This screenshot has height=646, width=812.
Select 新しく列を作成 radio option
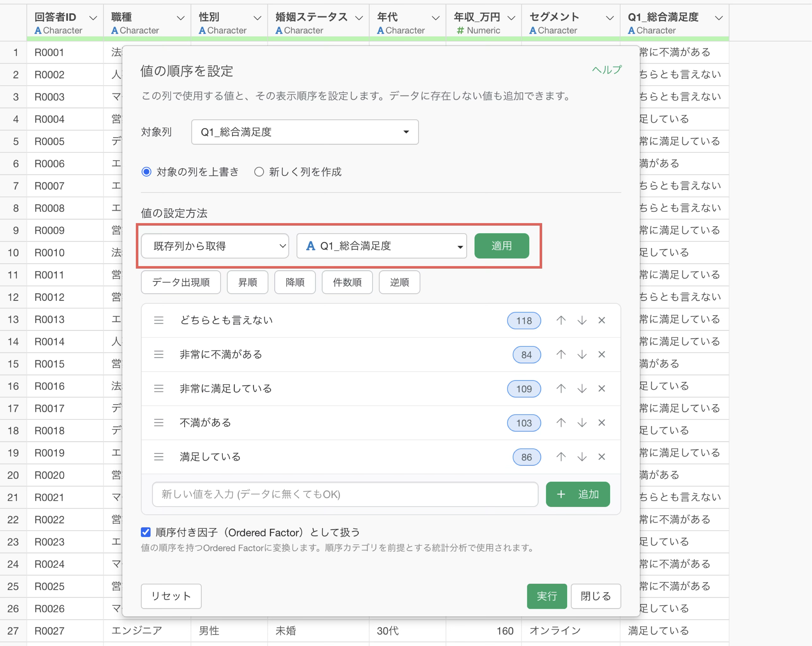(259, 172)
